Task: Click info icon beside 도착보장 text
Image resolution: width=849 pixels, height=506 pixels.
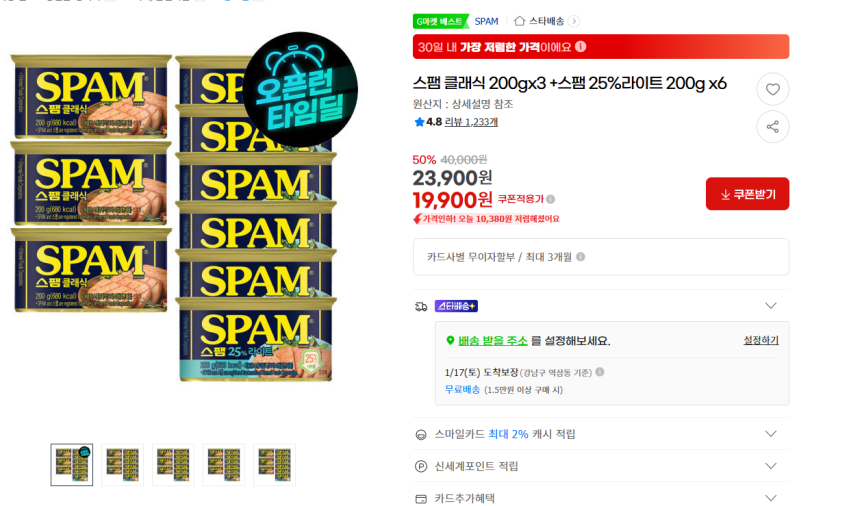Action: (x=600, y=372)
